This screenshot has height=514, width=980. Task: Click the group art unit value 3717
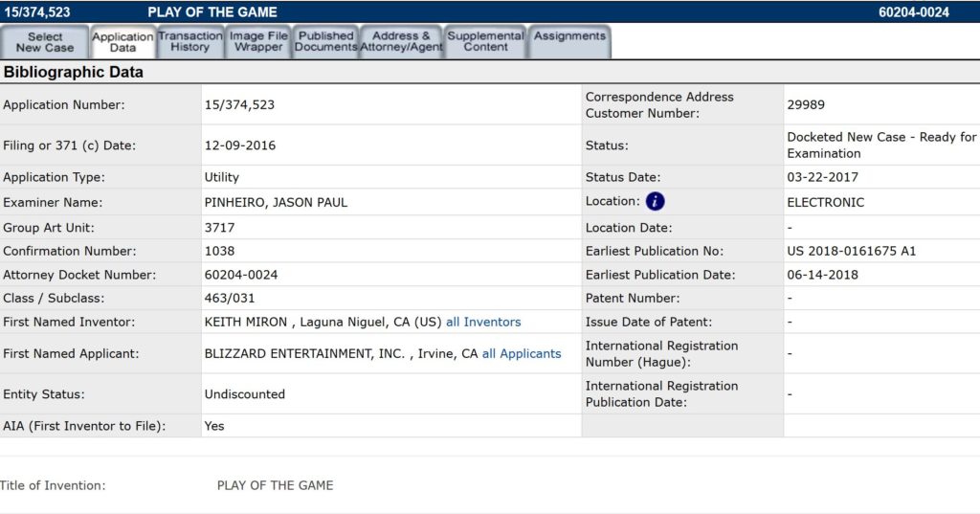[219, 228]
